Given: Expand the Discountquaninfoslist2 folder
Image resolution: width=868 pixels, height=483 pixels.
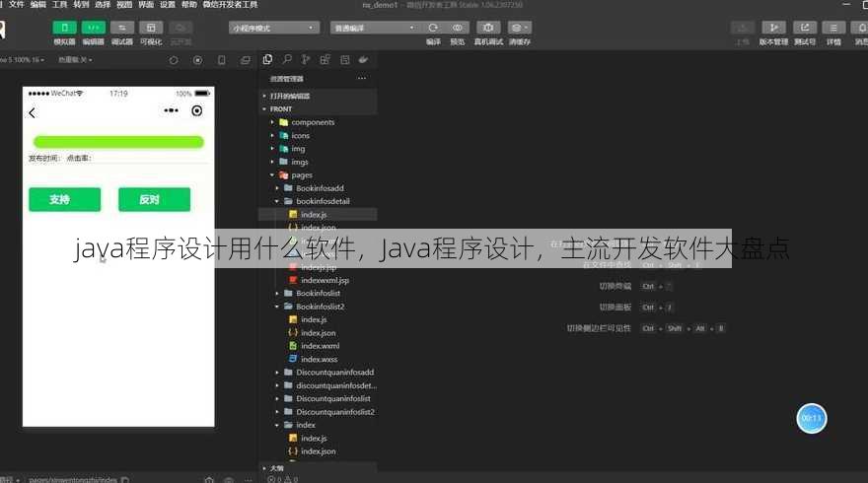Looking at the screenshot, I should tap(318, 412).
